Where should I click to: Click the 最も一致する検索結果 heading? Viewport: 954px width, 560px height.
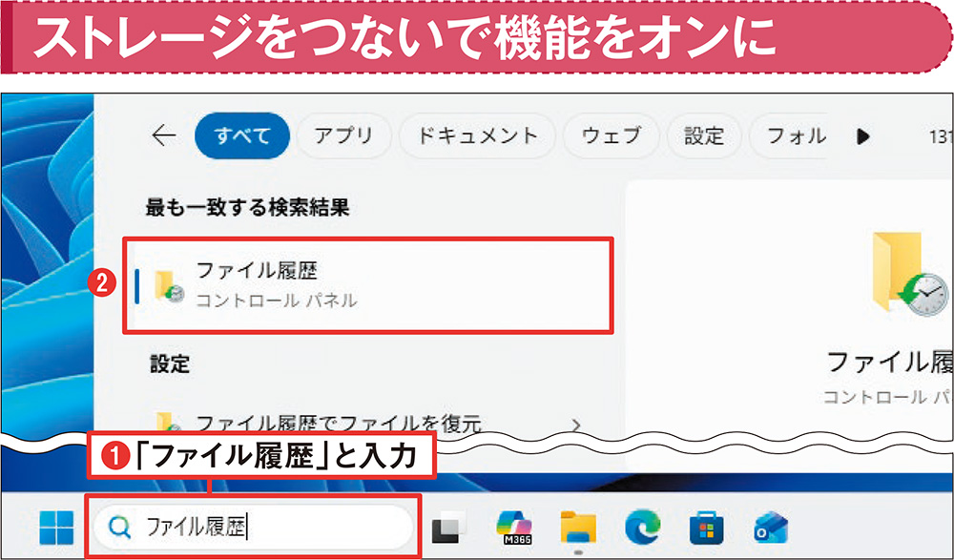tap(247, 208)
